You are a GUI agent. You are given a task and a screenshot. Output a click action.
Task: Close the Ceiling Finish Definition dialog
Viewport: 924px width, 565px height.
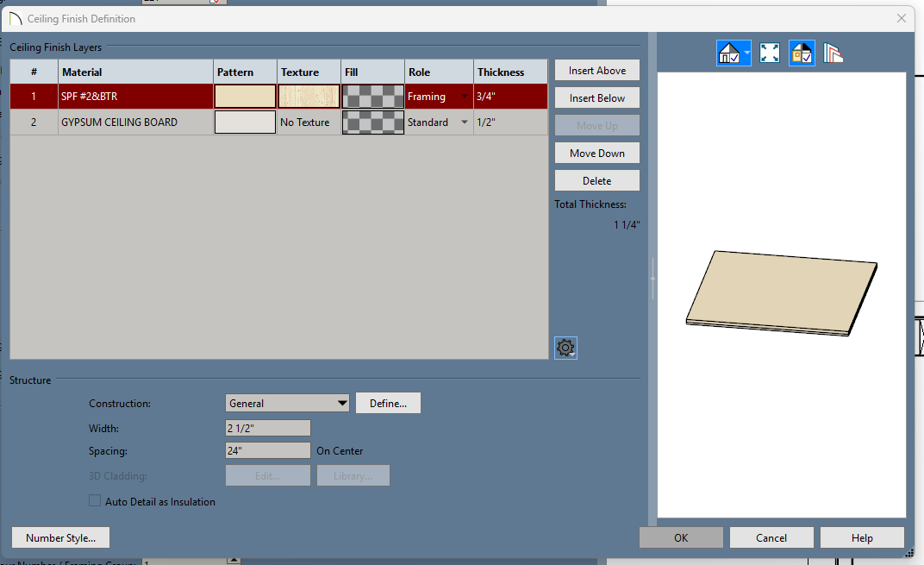tap(901, 18)
